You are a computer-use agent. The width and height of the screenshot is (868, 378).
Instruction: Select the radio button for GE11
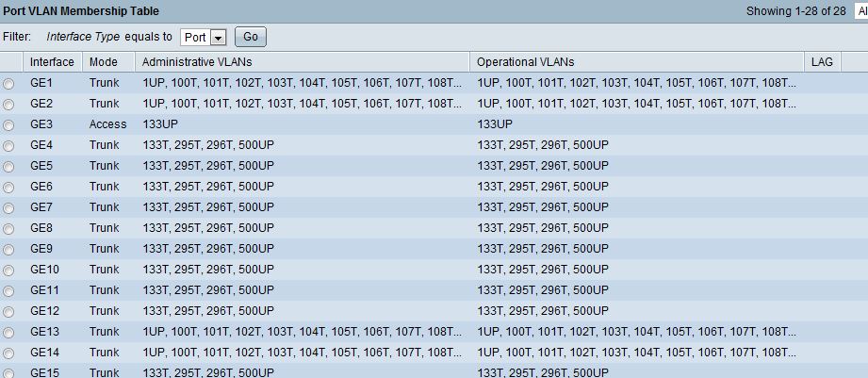tap(8, 291)
